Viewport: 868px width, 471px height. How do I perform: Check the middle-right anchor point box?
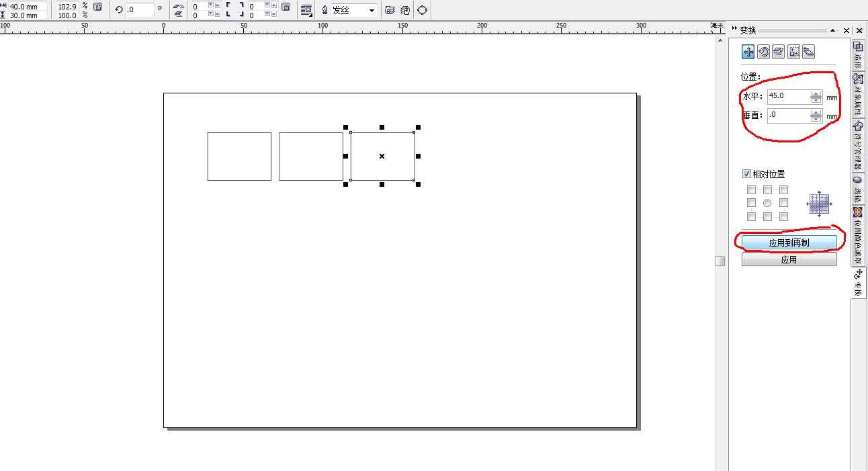[783, 202]
